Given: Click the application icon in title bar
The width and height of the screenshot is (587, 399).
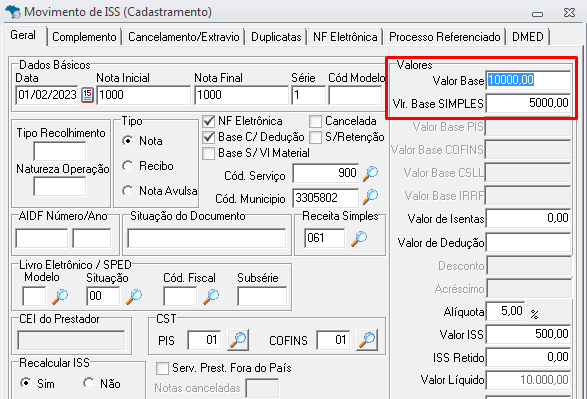Looking at the screenshot, I should 13,12.
